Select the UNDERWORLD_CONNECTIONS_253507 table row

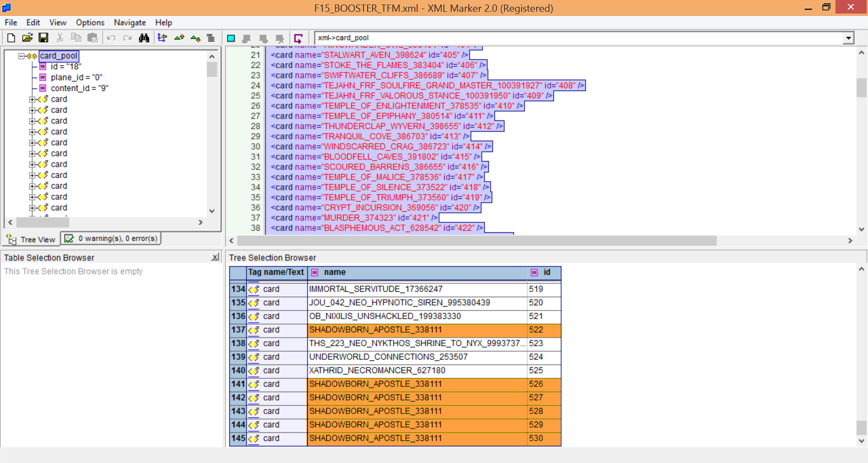pyautogui.click(x=388, y=357)
